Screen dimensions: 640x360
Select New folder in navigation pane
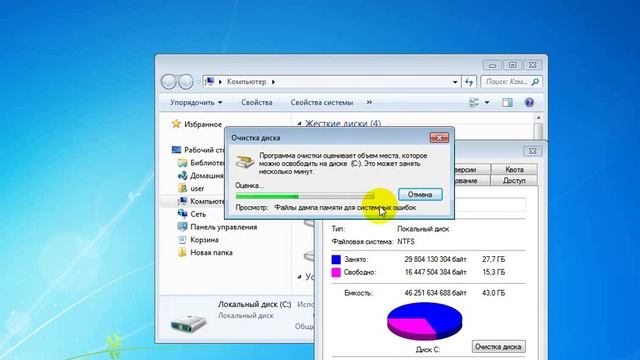pos(211,253)
